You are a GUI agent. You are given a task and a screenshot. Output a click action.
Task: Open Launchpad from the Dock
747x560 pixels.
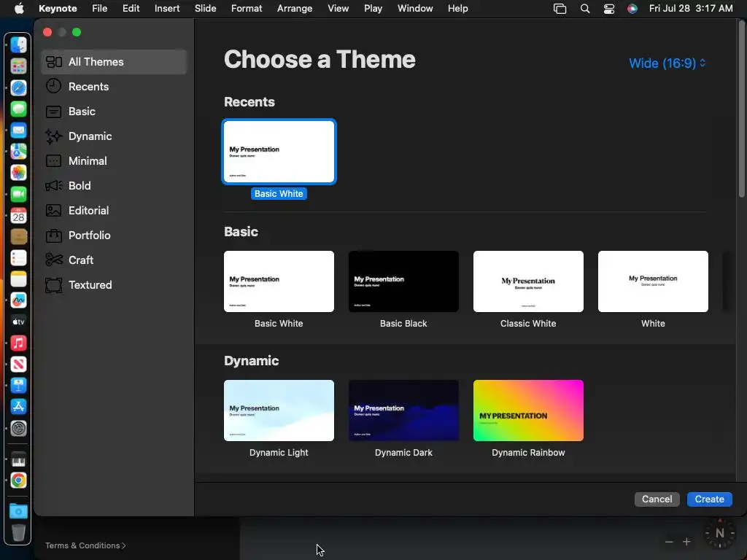click(x=18, y=66)
